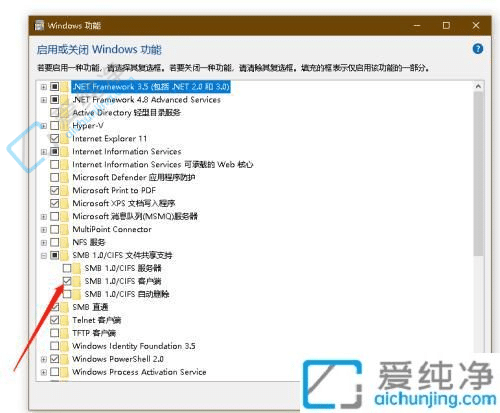Uncheck Microsoft XPS 文档写入程序 checkbox
The width and height of the screenshot is (500, 413).
click(x=55, y=203)
